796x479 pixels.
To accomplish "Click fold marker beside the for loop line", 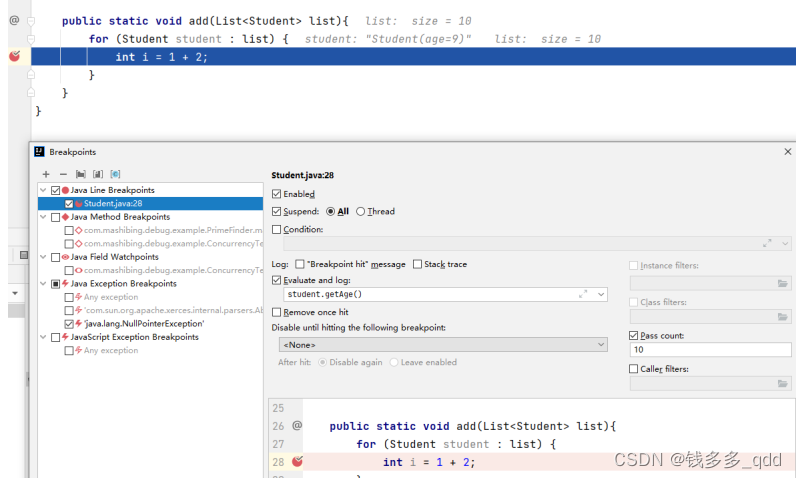I will [x=31, y=39].
